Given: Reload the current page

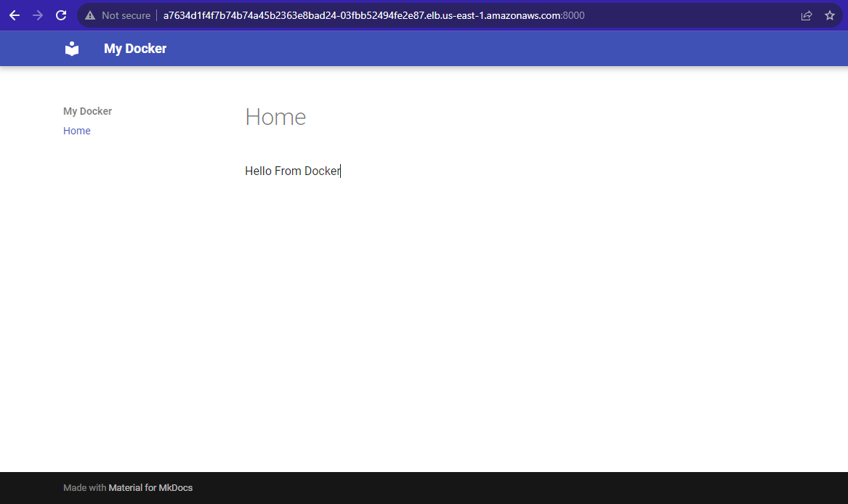Looking at the screenshot, I should pos(61,15).
